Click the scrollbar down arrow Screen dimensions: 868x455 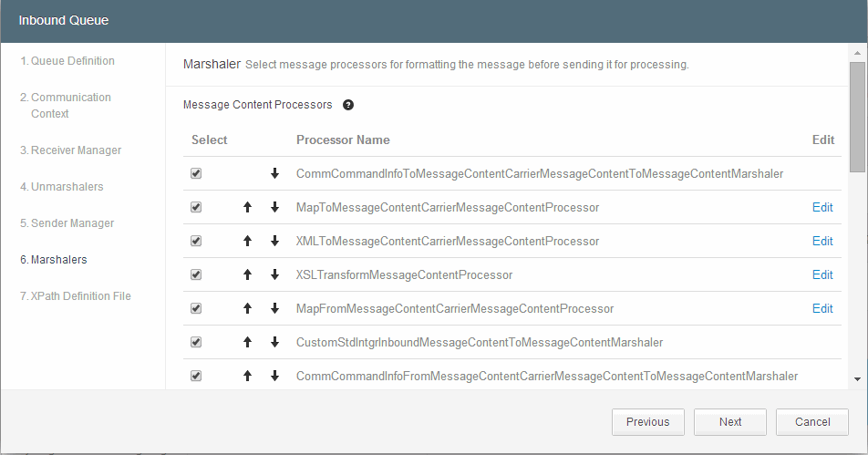857,378
